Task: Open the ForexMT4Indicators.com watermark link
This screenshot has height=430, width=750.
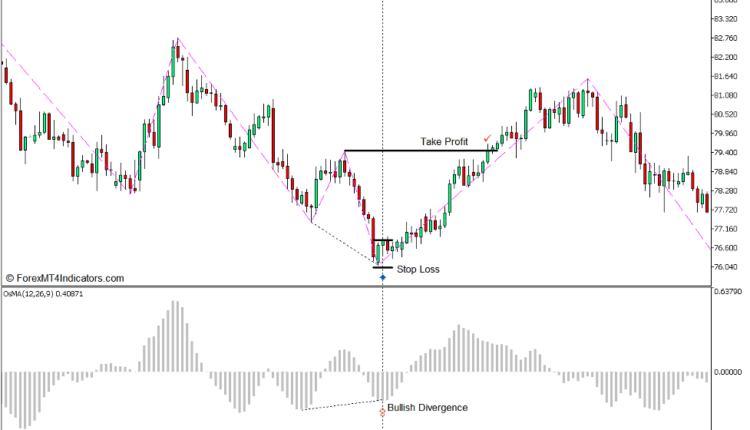Action: point(65,279)
